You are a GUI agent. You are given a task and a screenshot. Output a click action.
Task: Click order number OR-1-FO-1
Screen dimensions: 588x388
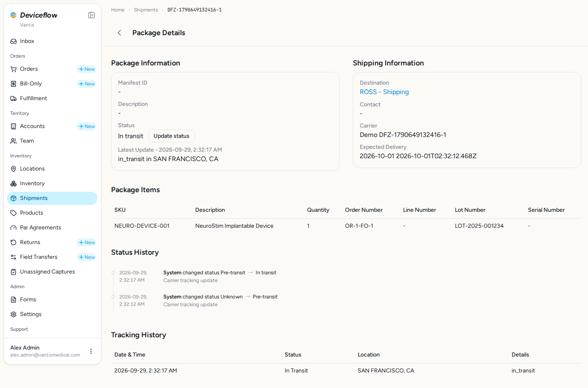pos(359,226)
